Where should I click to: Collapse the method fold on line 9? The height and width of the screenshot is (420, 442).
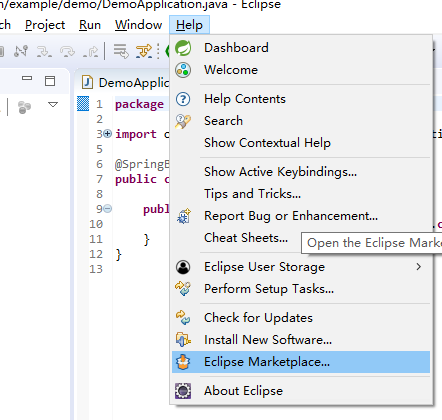107,209
